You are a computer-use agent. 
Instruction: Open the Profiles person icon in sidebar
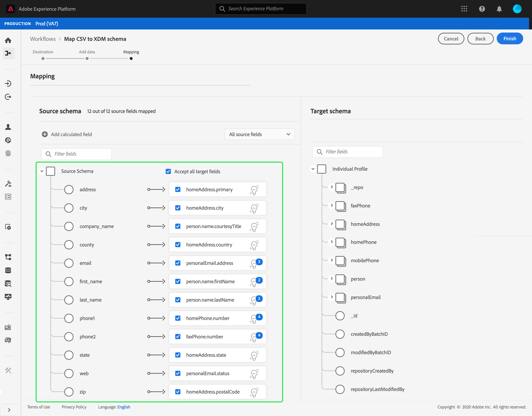tap(8, 127)
